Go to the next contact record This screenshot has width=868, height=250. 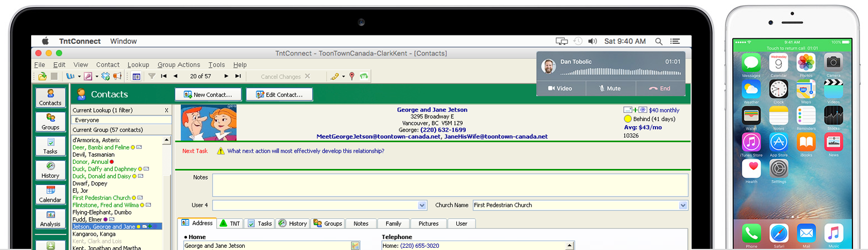point(226,76)
